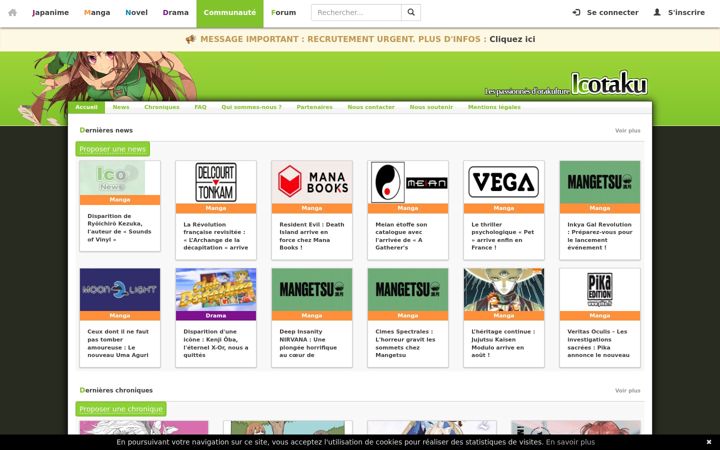Read 'Disparition de Ryōichirō Kezuka' news
The width and height of the screenshot is (720, 450).
pos(119,228)
